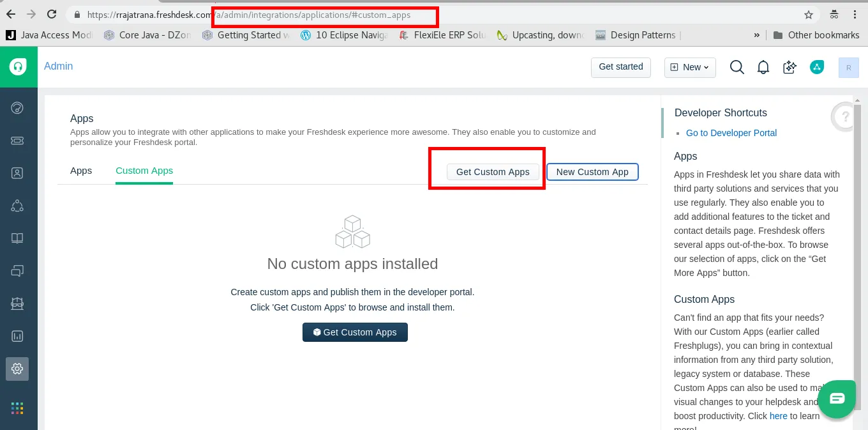Reload the page in the browser
The height and width of the screenshot is (430, 868).
point(52,14)
